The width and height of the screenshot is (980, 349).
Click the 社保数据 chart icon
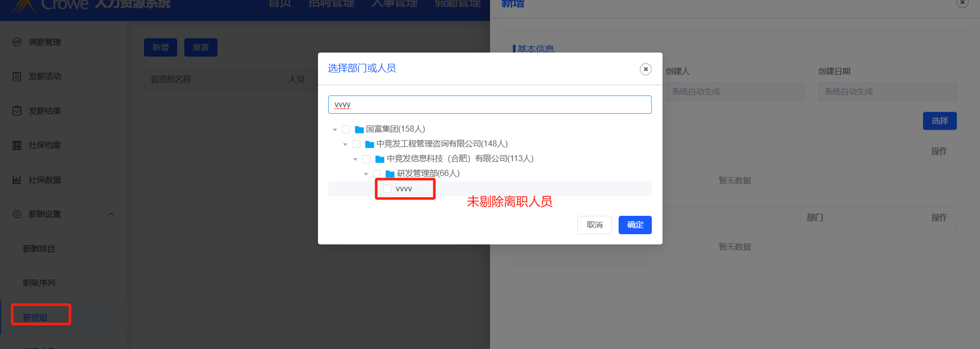point(17,180)
